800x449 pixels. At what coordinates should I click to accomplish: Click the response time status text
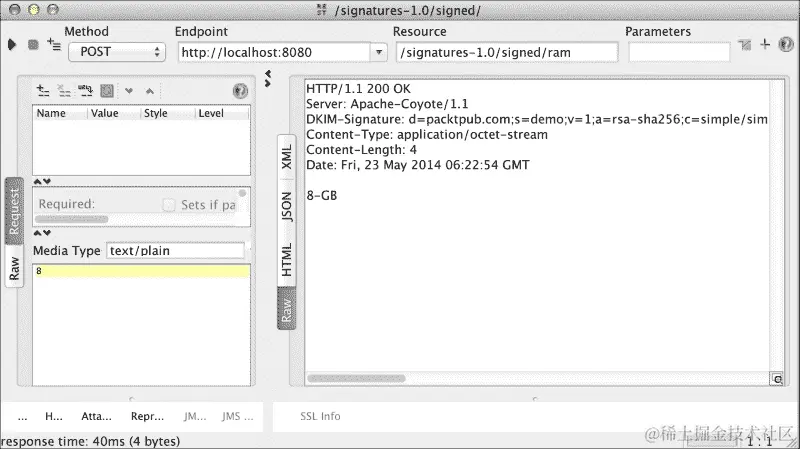click(91, 441)
